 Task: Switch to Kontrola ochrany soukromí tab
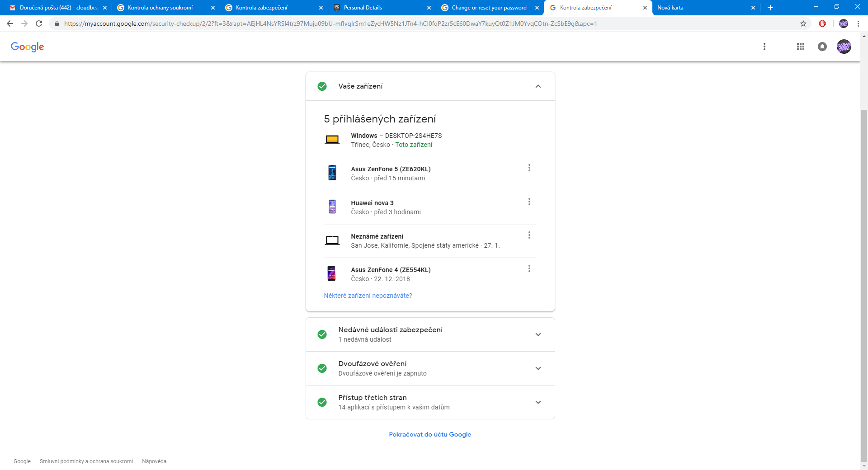(160, 8)
